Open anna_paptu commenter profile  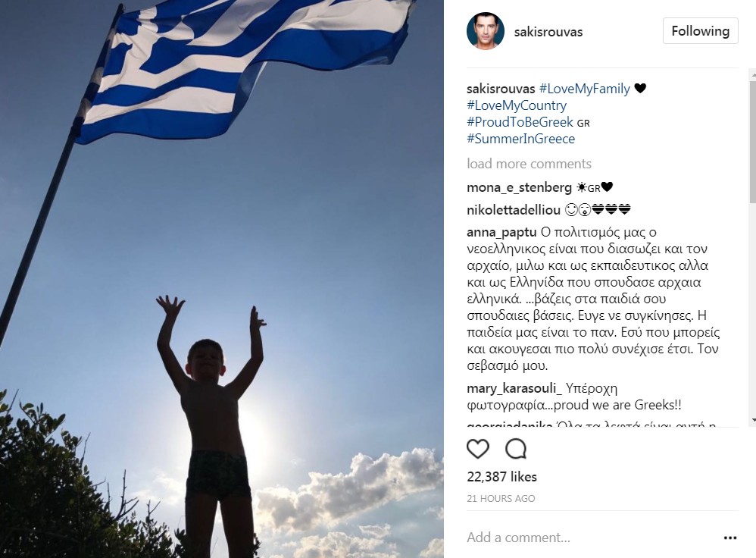coord(501,232)
